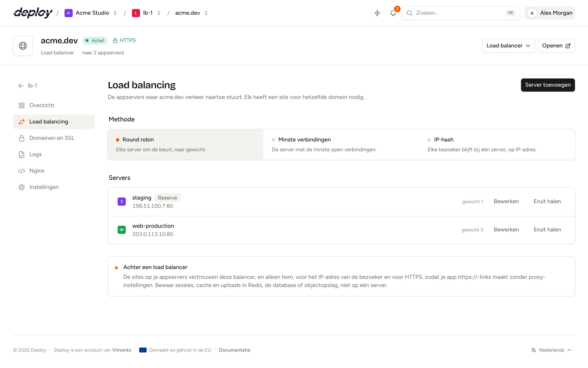
Task: Focus the Zoeken search field
Action: (x=461, y=13)
